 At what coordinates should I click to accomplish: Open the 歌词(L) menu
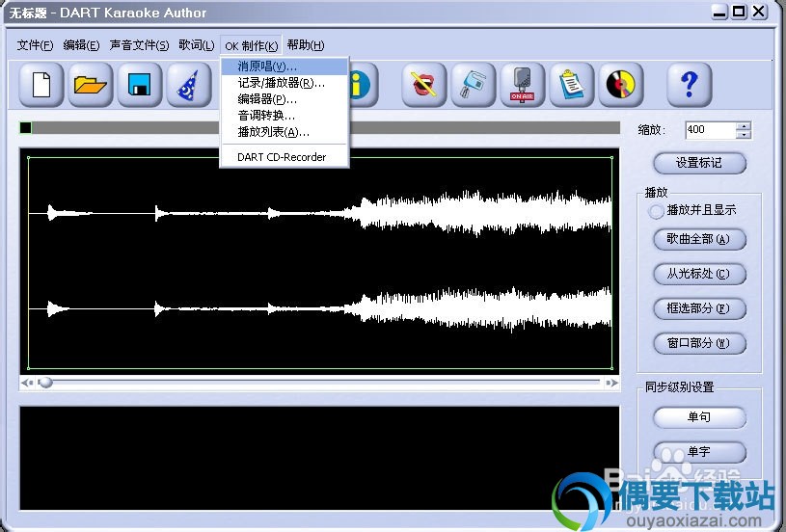pyautogui.click(x=196, y=45)
